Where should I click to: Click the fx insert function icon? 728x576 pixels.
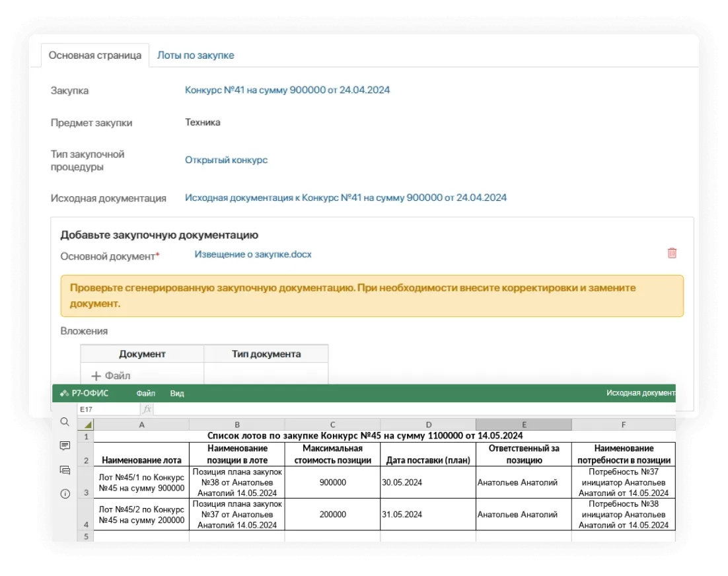point(147,410)
